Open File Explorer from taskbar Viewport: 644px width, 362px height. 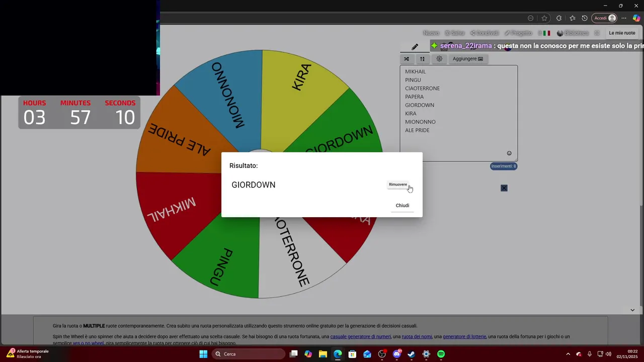coord(323,354)
